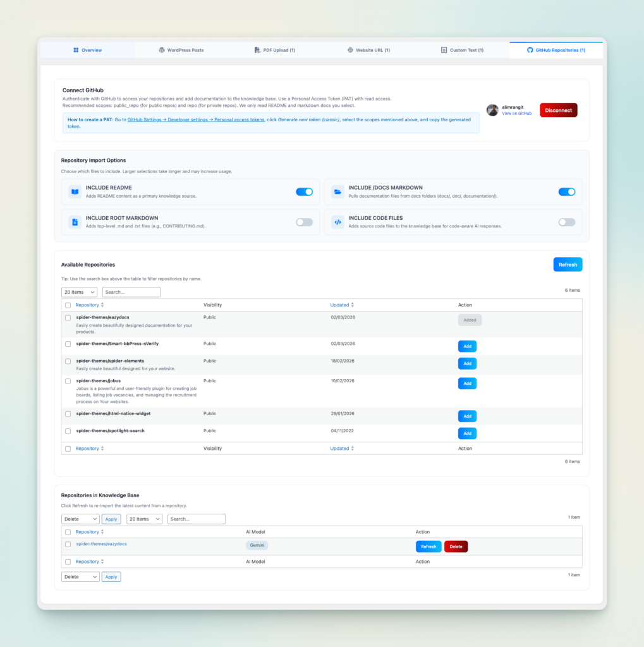
Task: Disable the Include README toggle
Action: 304,191
